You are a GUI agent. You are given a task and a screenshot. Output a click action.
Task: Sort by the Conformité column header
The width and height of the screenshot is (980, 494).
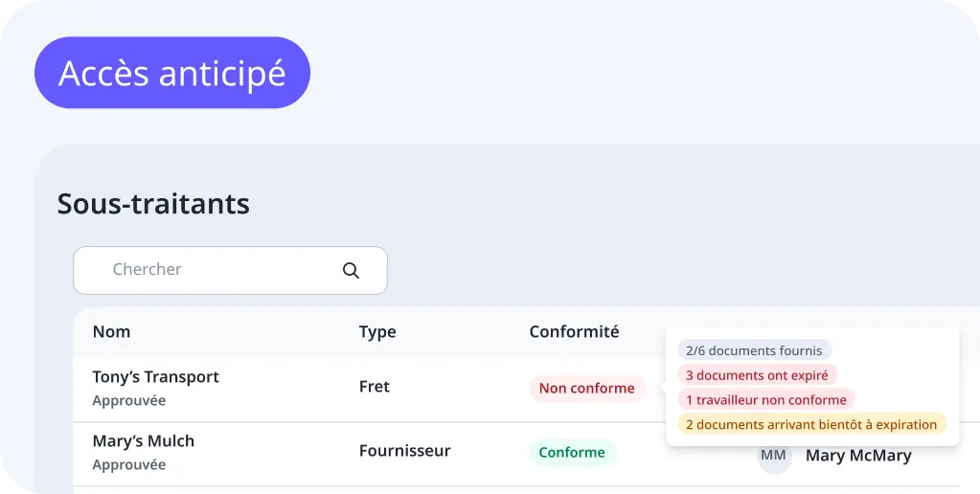tap(574, 331)
